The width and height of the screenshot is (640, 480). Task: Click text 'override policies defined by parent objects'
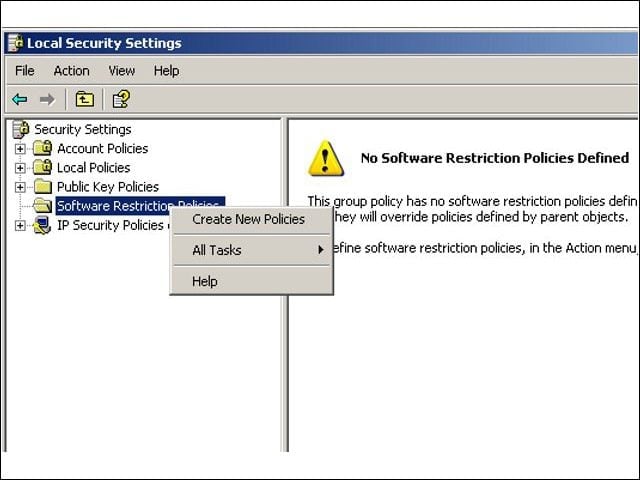point(503,217)
